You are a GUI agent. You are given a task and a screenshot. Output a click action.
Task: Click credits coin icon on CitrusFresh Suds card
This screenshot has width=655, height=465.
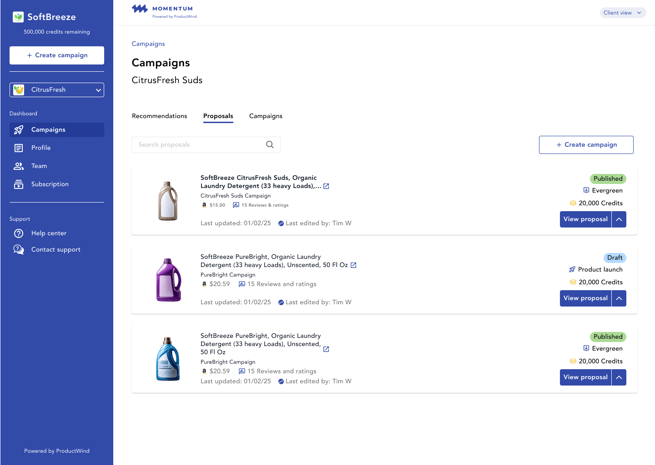pyautogui.click(x=573, y=203)
